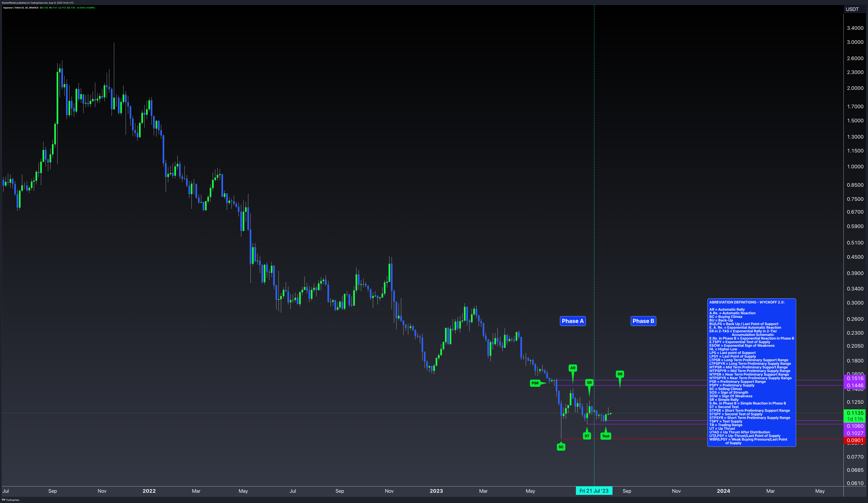Click the WyckoffMode published header text
Viewport: 868px width, 503px height.
coord(38,3)
